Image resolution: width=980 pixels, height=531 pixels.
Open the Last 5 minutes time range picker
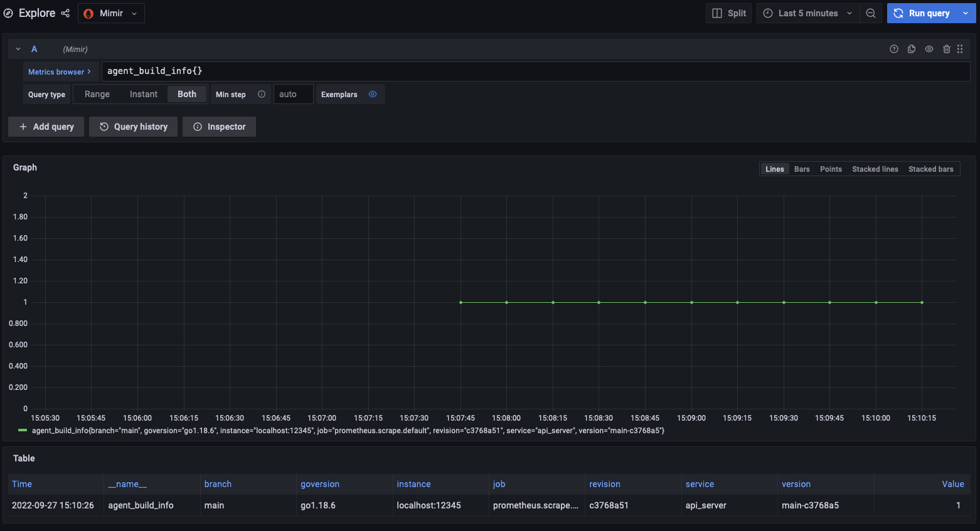pyautogui.click(x=807, y=13)
